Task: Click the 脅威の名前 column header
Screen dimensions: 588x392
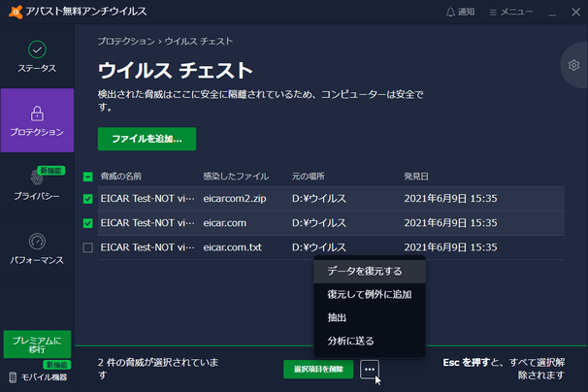Action: (x=120, y=177)
